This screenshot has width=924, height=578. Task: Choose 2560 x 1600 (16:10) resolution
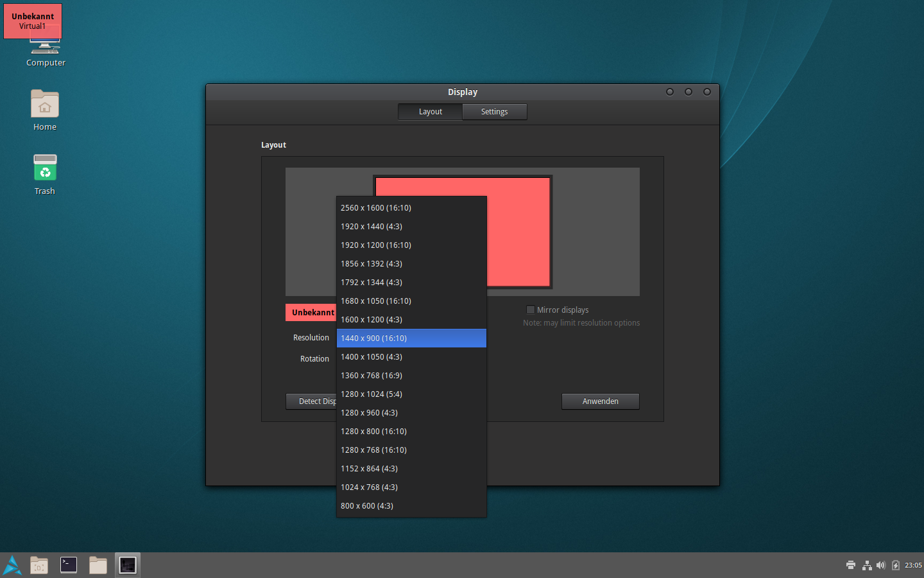tap(411, 208)
